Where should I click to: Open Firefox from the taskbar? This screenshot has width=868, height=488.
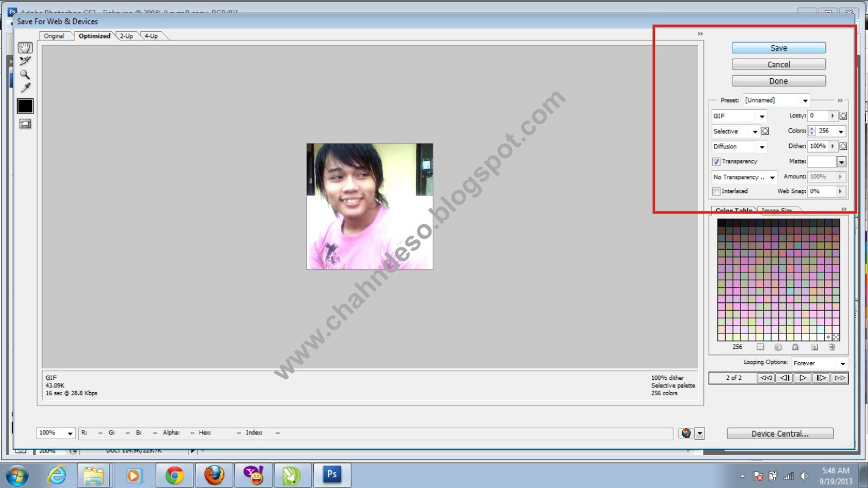214,475
